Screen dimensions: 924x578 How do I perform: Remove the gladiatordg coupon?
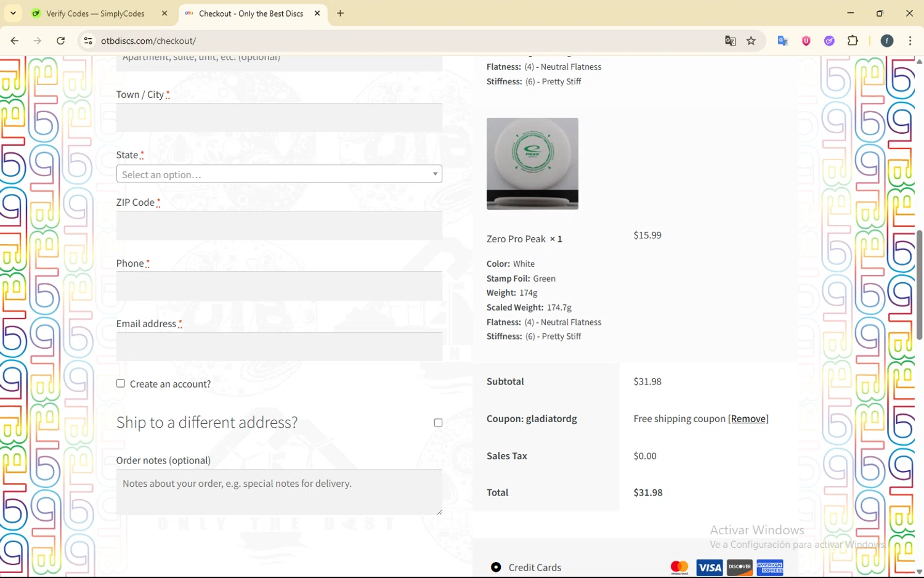click(x=748, y=419)
